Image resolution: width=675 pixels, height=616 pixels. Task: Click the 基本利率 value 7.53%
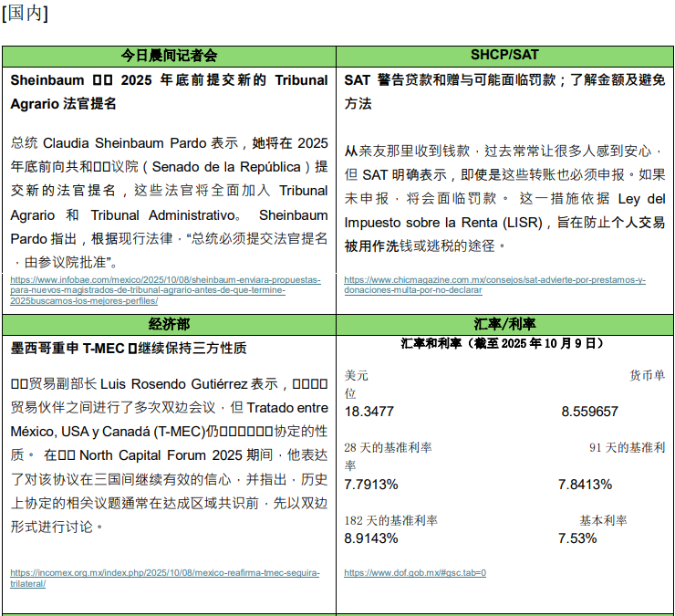tap(577, 538)
